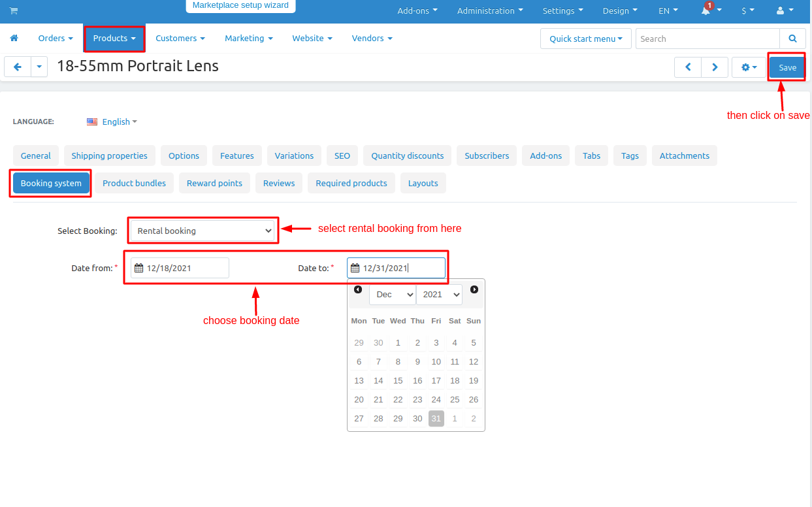Viewport: 812px width, 507px height.
Task: Pick December 15 in the calendar
Action: tap(398, 380)
